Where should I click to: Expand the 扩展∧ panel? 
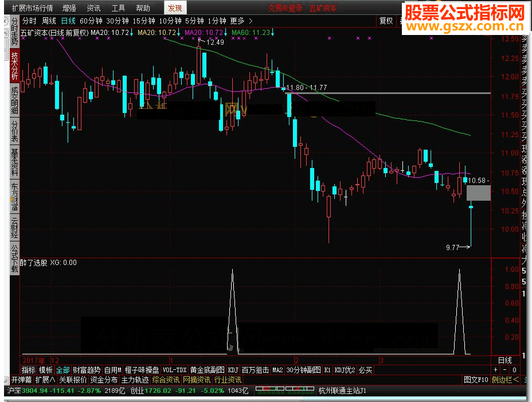click(x=45, y=380)
